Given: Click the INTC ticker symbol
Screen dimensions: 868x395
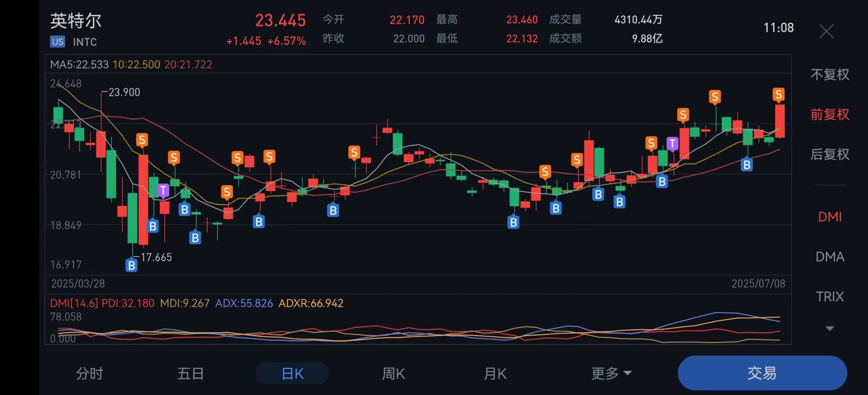Looking at the screenshot, I should [85, 42].
